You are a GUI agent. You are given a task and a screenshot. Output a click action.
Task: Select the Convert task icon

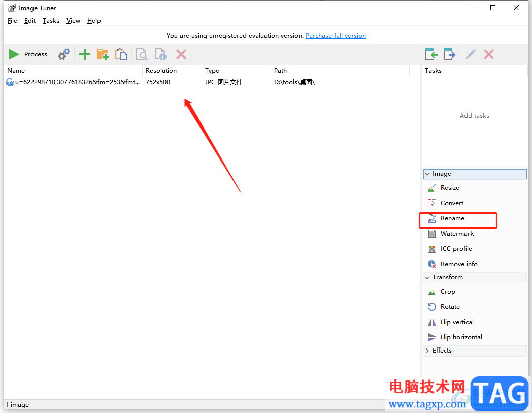[431, 203]
